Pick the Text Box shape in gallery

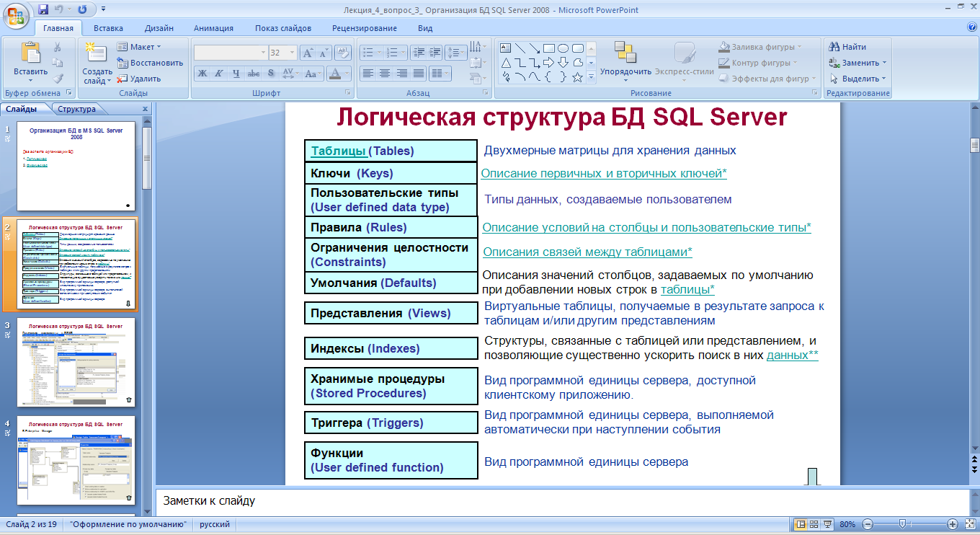(505, 48)
